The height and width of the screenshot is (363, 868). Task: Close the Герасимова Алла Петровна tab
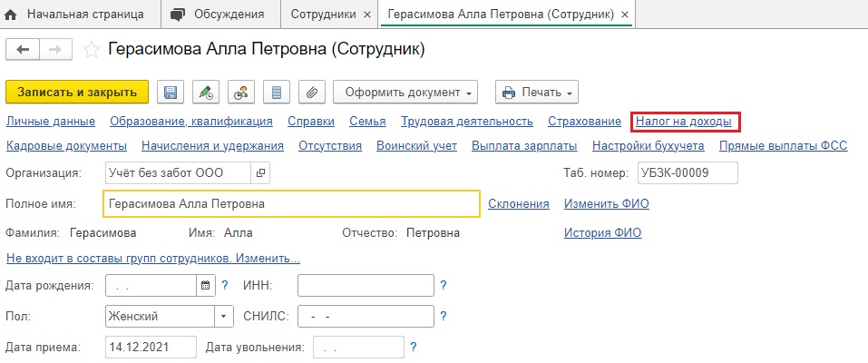tap(625, 15)
